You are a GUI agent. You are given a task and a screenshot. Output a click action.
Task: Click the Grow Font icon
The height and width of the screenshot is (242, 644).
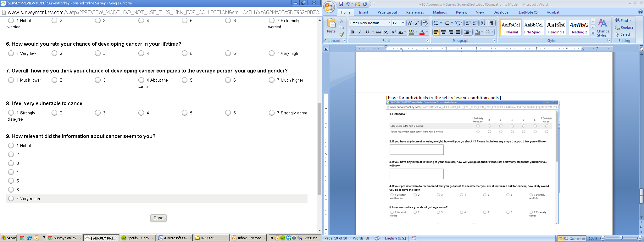click(410, 23)
